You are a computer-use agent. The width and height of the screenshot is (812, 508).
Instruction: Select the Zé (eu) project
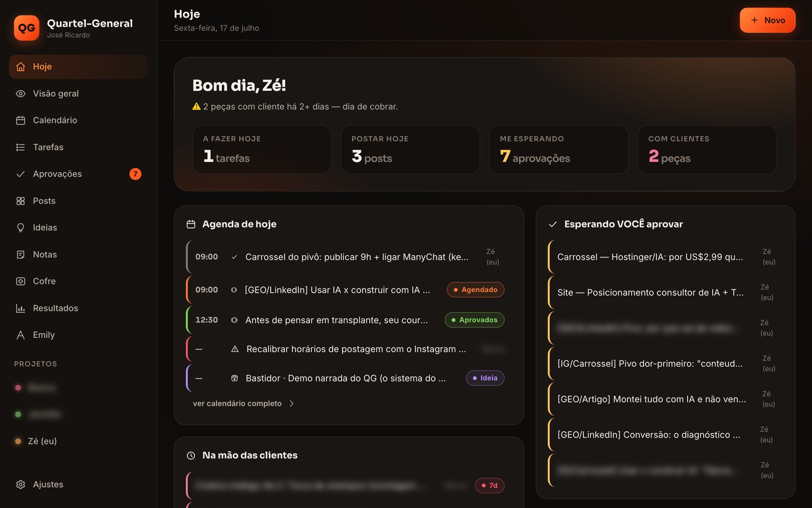(x=78, y=441)
